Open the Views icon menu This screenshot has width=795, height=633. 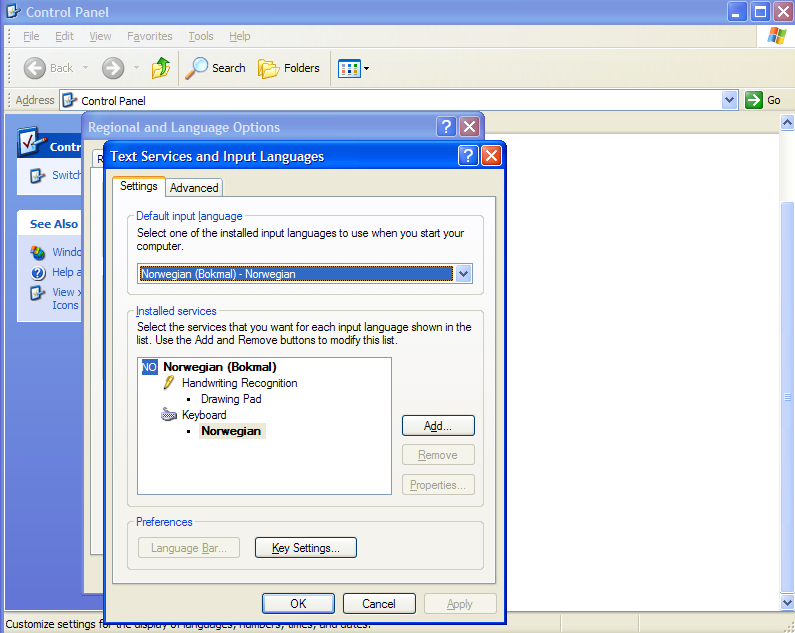point(353,68)
